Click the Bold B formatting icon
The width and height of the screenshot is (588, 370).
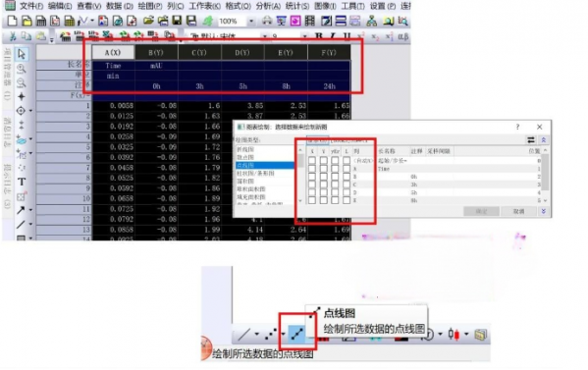(319, 36)
